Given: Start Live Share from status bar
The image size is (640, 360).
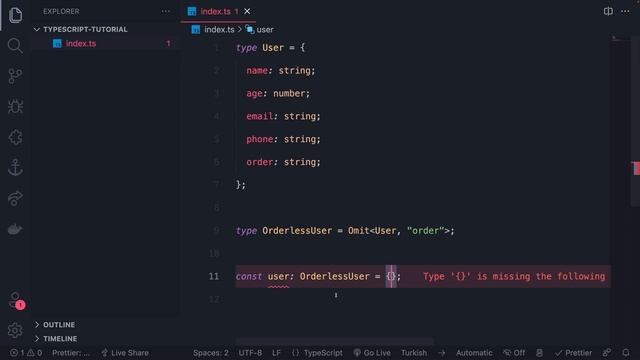Looking at the screenshot, I should pyautogui.click(x=125, y=353).
